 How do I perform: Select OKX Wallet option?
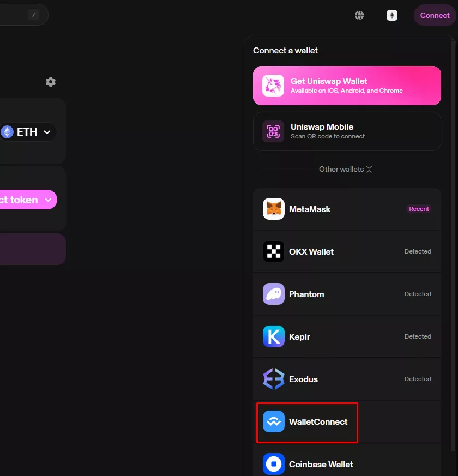[x=347, y=251]
